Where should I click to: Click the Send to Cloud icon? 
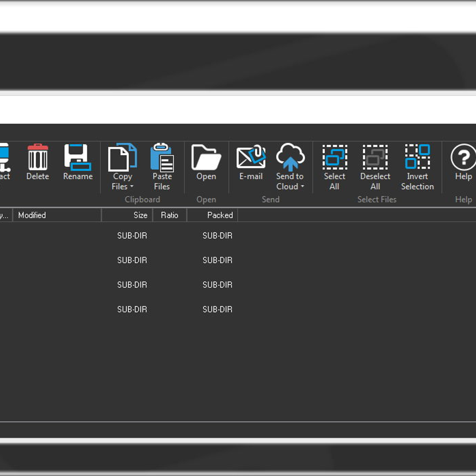click(x=290, y=157)
